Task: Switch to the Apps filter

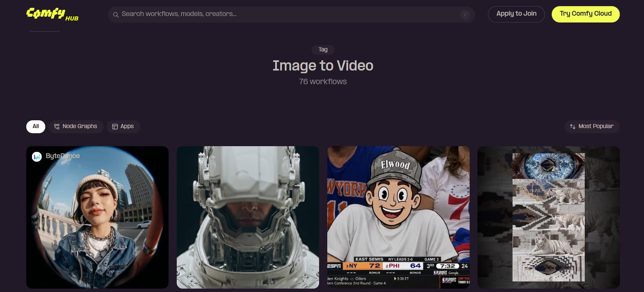Action: click(x=123, y=126)
